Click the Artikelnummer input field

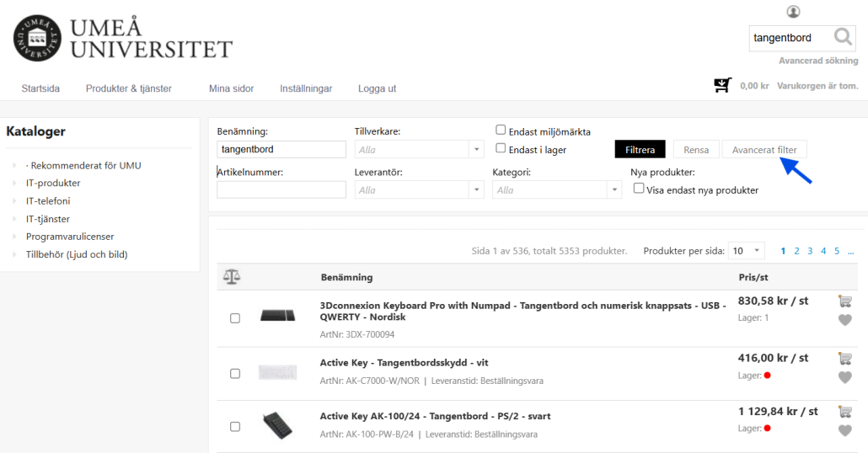point(281,190)
